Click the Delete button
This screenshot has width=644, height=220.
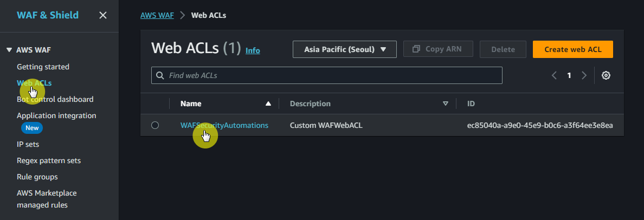(503, 49)
